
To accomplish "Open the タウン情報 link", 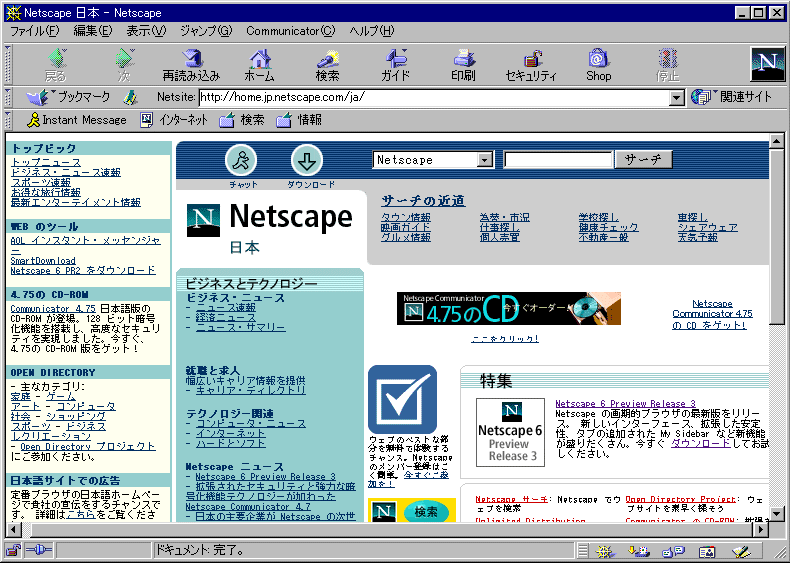I will tap(406, 218).
